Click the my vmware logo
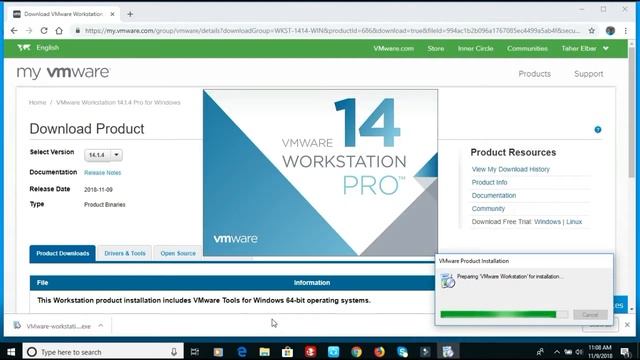Viewport: 640px width, 360px height. pos(63,72)
